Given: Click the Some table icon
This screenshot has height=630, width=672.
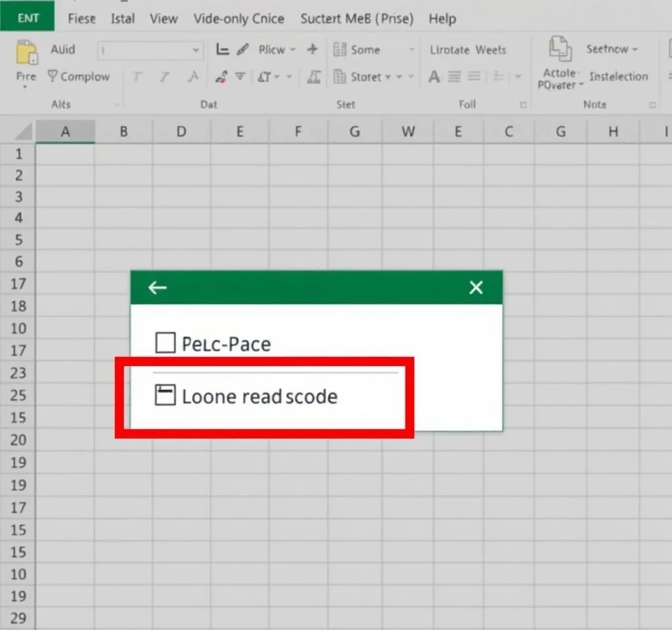Looking at the screenshot, I should (x=339, y=49).
